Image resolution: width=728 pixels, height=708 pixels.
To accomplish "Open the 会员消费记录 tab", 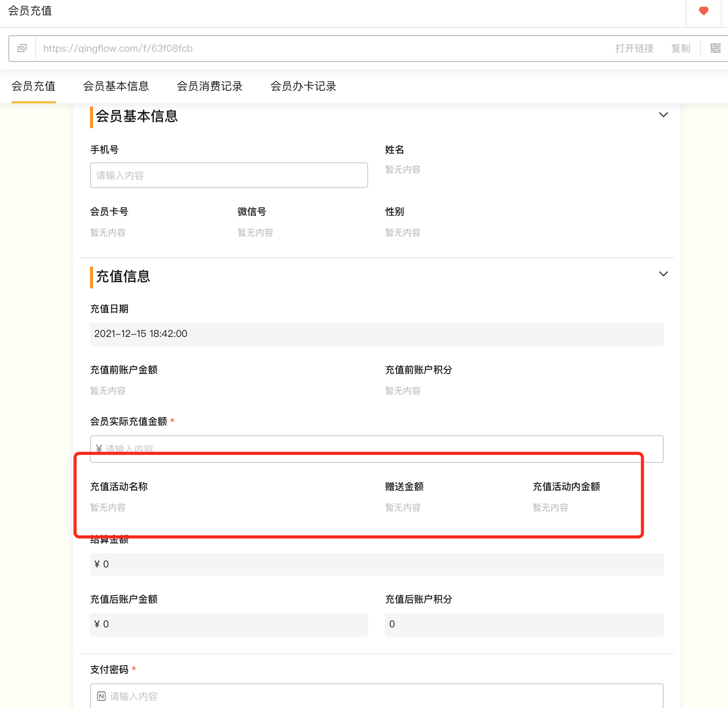I will pyautogui.click(x=210, y=86).
